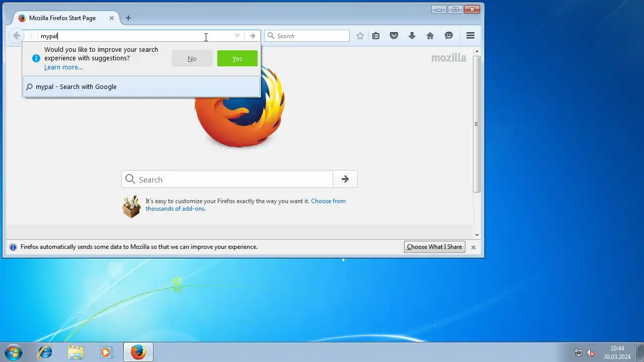Click the muted volume tray icon
The image size is (644, 362).
[591, 352]
